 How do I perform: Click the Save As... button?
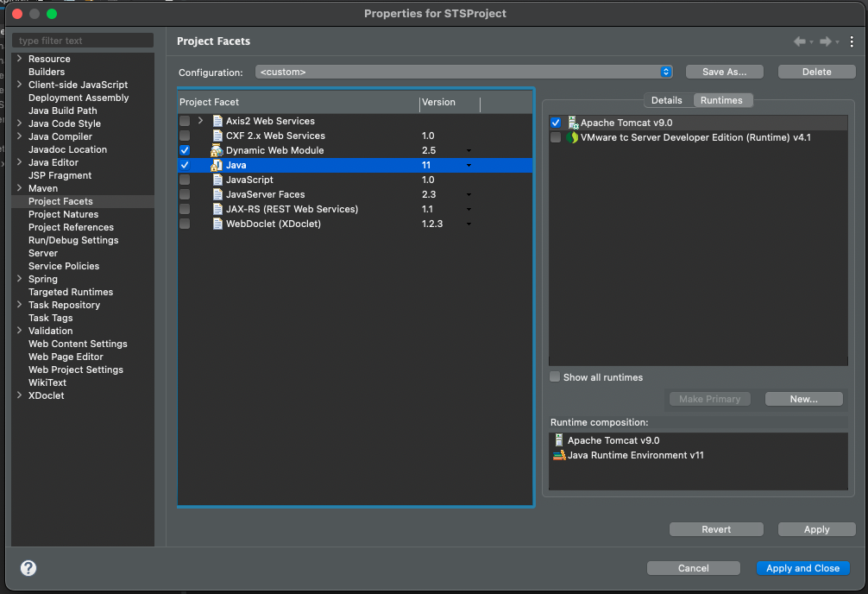point(724,72)
